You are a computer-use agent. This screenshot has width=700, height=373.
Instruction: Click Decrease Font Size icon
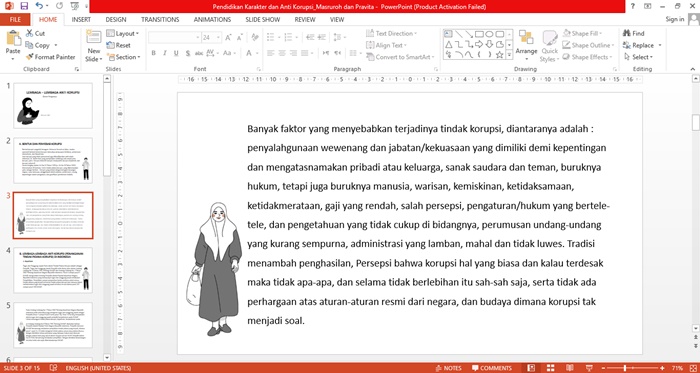pos(240,38)
